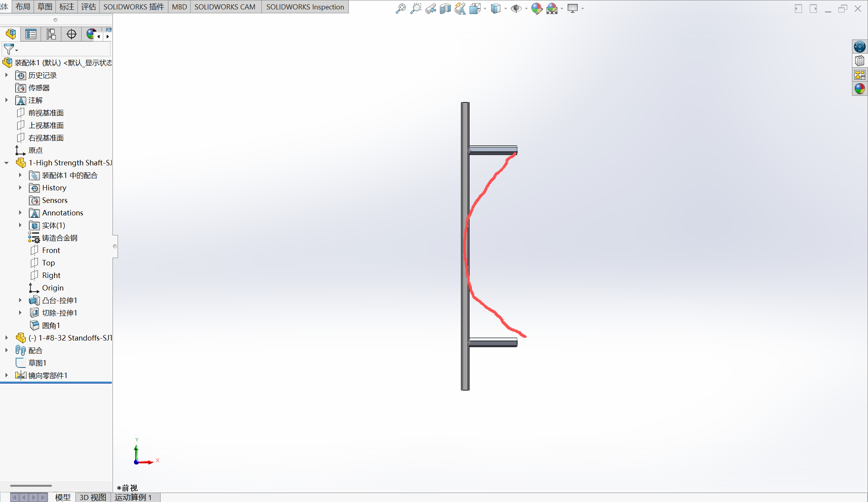The image size is (868, 502).
Task: Open the 标注 ribbon tab
Action: 66,7
